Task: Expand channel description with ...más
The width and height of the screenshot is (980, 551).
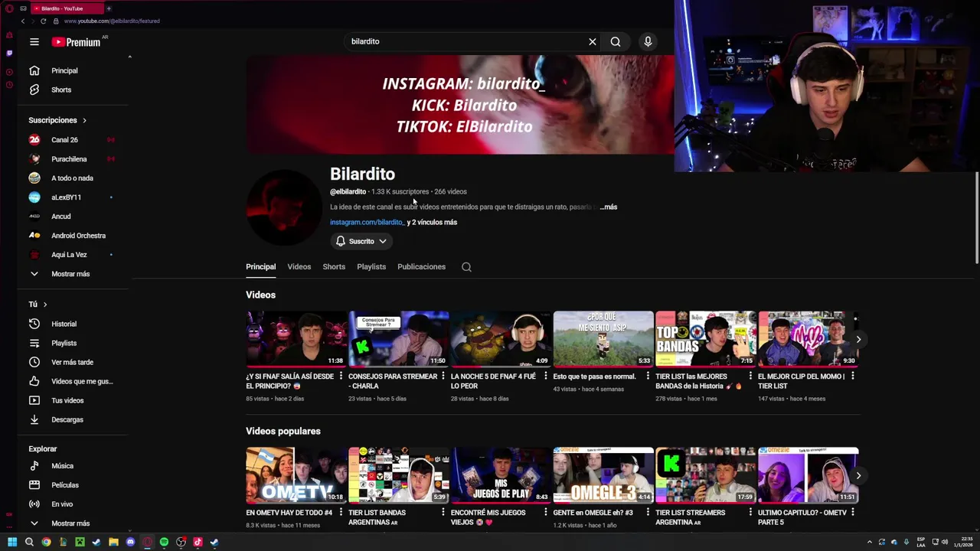Action: (609, 207)
